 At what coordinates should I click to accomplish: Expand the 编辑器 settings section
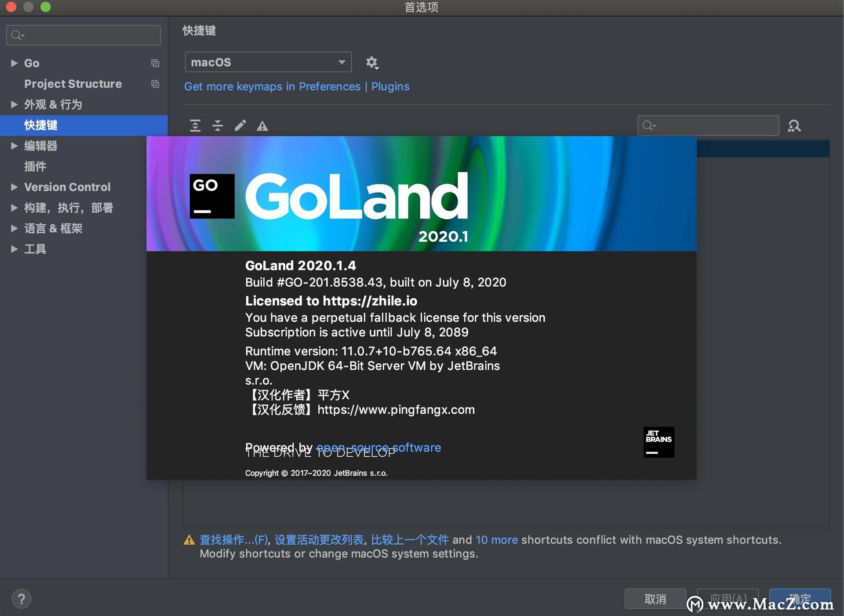pyautogui.click(x=14, y=146)
